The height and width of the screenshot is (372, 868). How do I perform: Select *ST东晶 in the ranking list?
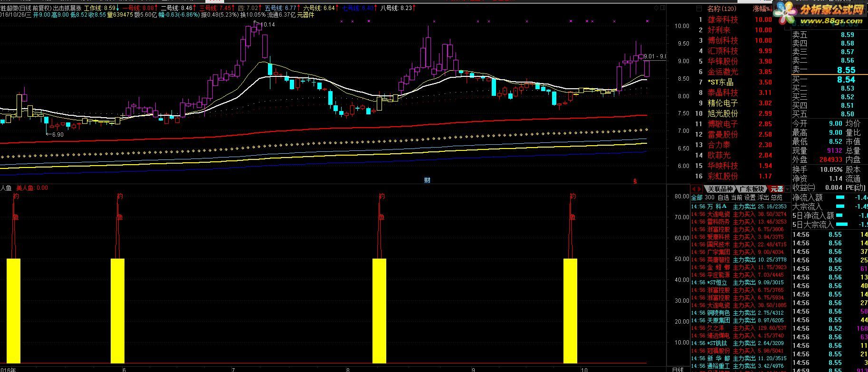coord(720,82)
